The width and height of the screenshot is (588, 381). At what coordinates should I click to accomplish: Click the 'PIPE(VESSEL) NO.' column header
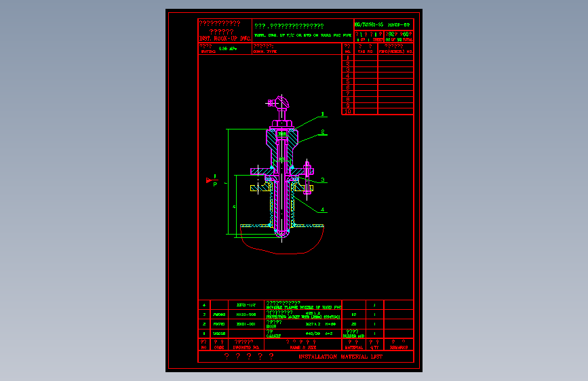pos(395,52)
